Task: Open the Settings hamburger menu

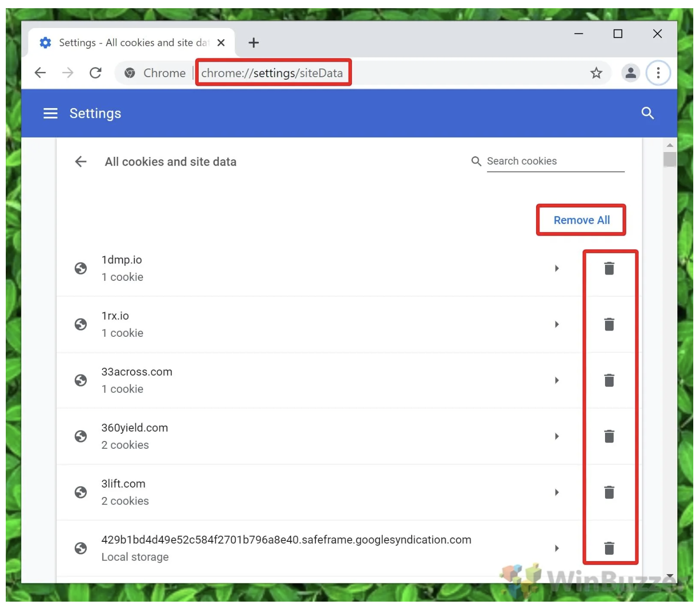Action: click(51, 113)
